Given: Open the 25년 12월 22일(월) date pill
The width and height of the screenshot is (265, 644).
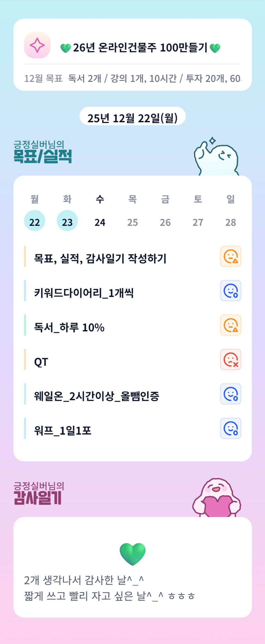Looking at the screenshot, I should 132,117.
